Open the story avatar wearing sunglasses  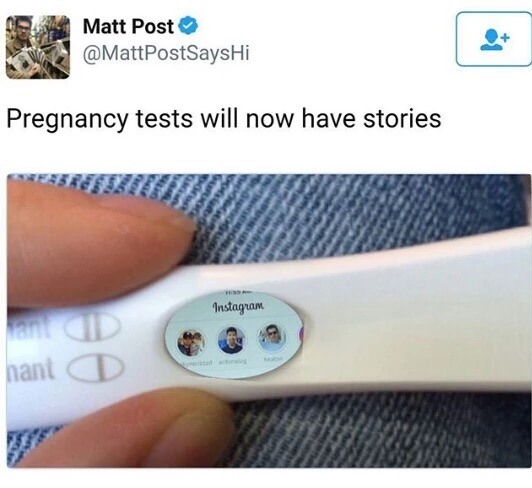272,338
